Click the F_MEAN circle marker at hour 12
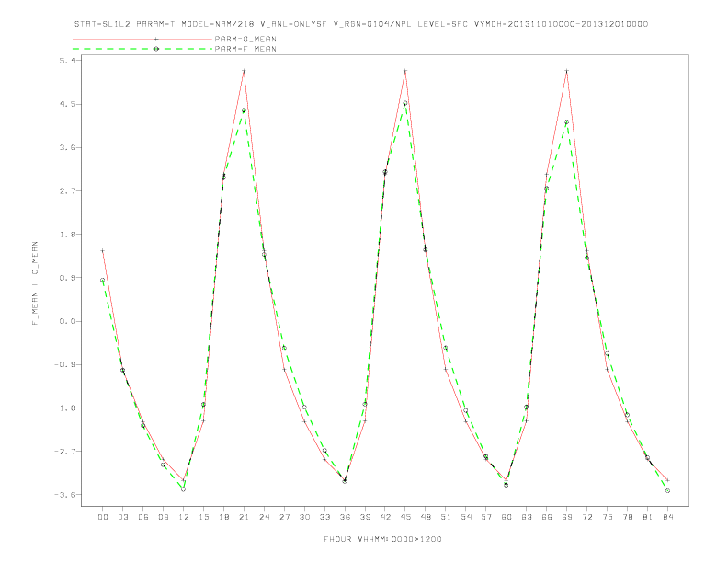 pos(184,489)
